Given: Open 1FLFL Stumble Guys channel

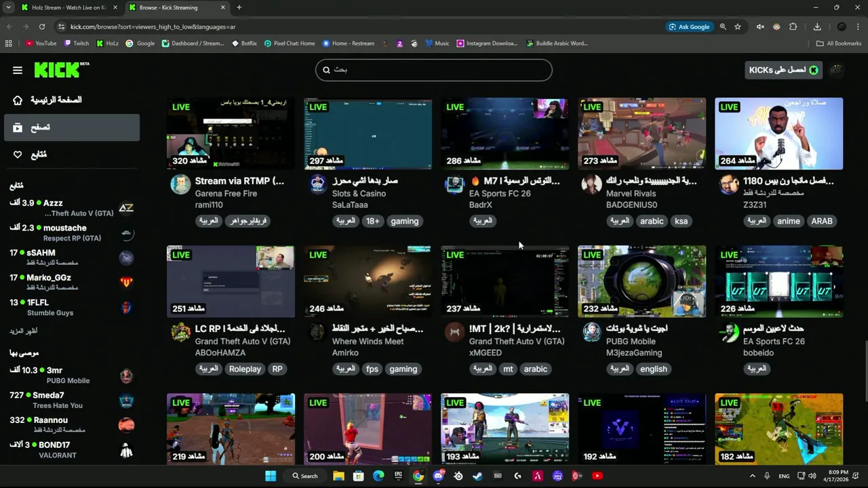Looking at the screenshot, I should tap(72, 307).
